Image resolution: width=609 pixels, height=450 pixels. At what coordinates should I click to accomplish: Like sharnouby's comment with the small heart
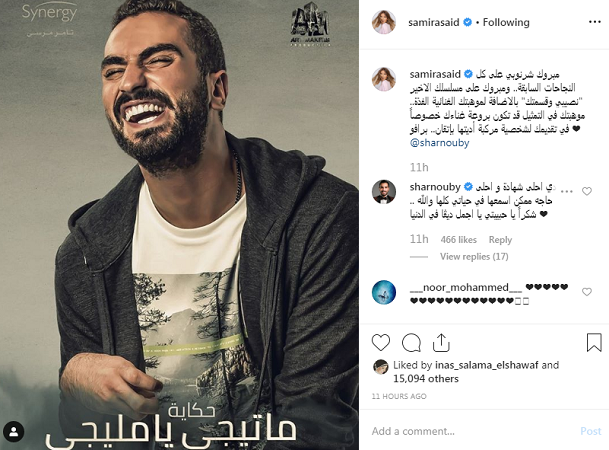[x=586, y=191]
